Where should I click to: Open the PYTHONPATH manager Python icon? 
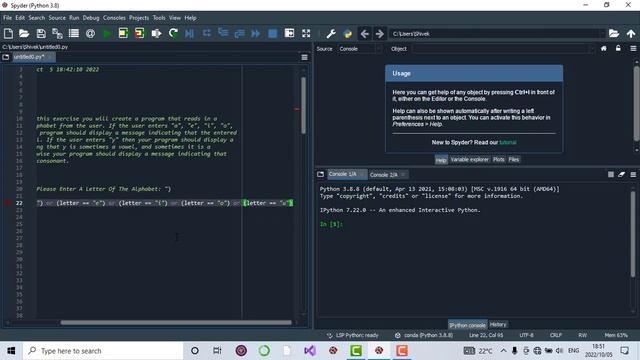click(348, 33)
